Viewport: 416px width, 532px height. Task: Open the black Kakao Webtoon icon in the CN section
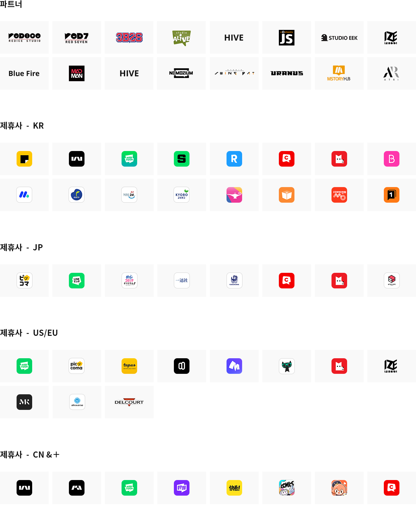24,488
